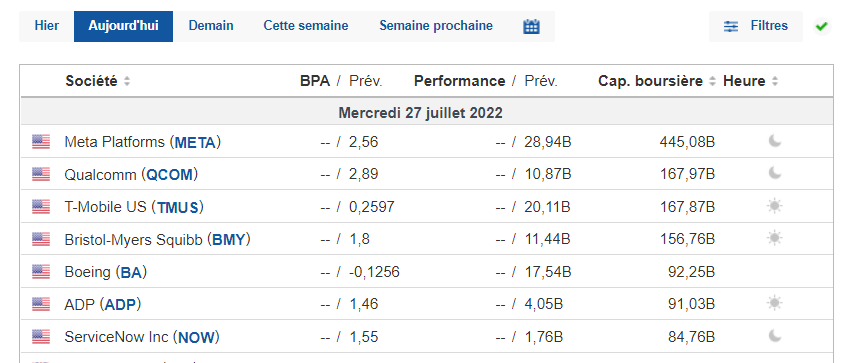The width and height of the screenshot is (844, 363).
Task: Show the Cette semaine tab
Action: (x=306, y=26)
